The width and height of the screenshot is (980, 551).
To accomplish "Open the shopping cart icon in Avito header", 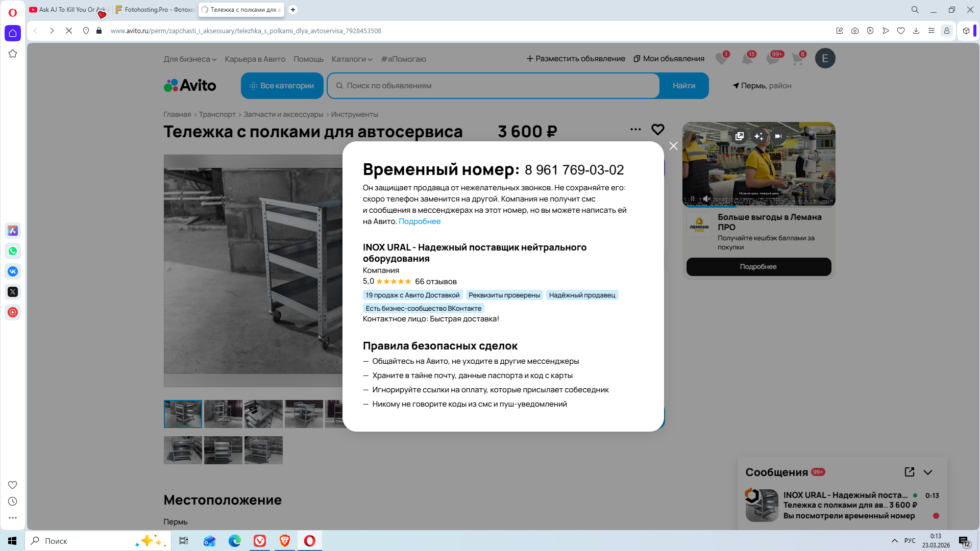I will click(797, 59).
